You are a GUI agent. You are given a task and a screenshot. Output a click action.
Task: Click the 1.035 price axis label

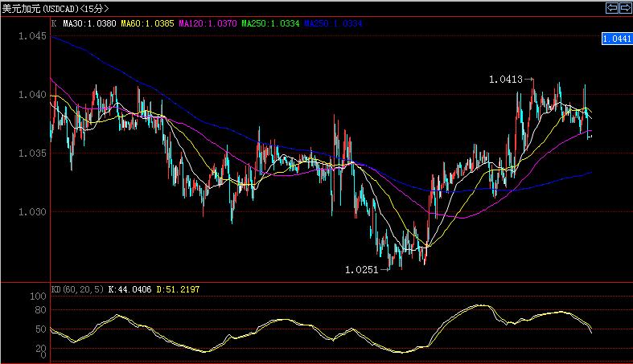click(x=32, y=153)
